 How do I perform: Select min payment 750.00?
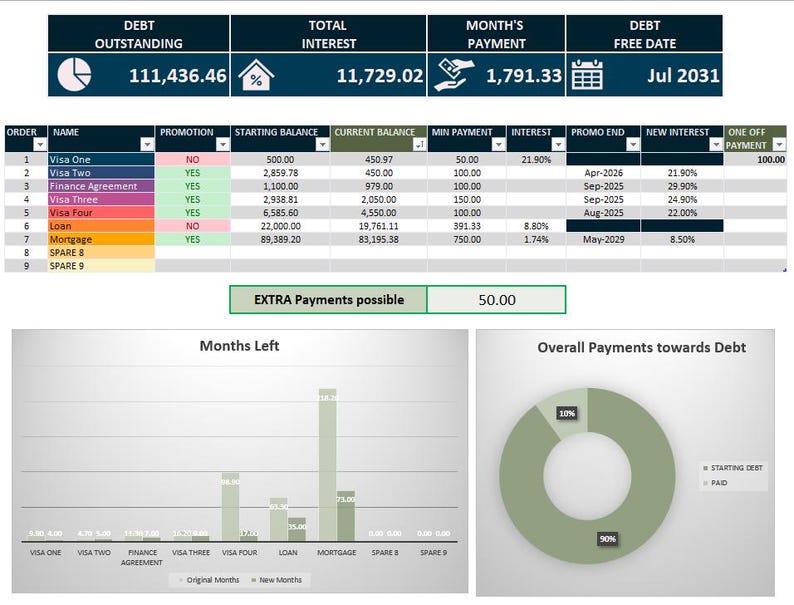tap(467, 239)
